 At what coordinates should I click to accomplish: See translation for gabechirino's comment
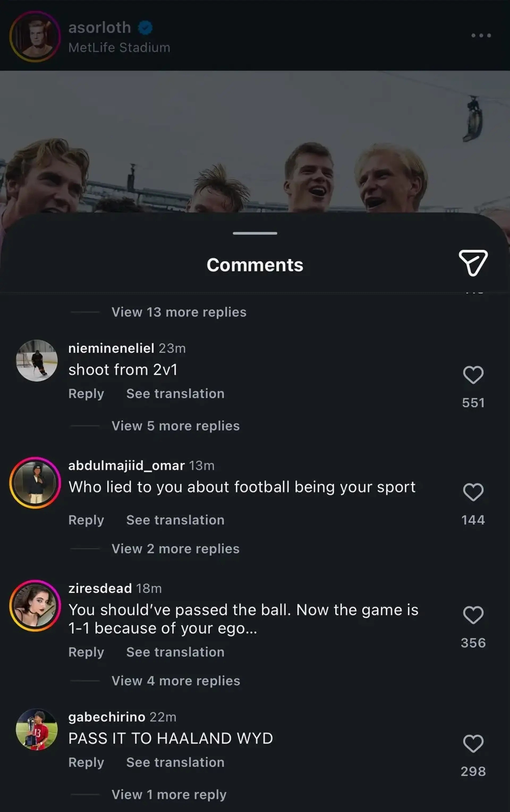click(x=175, y=762)
